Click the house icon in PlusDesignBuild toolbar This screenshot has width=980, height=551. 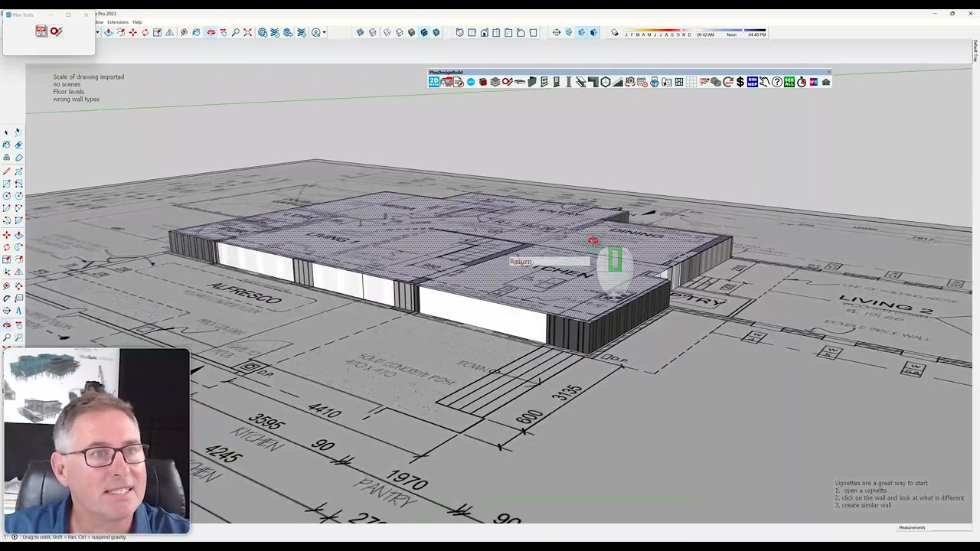[x=825, y=82]
